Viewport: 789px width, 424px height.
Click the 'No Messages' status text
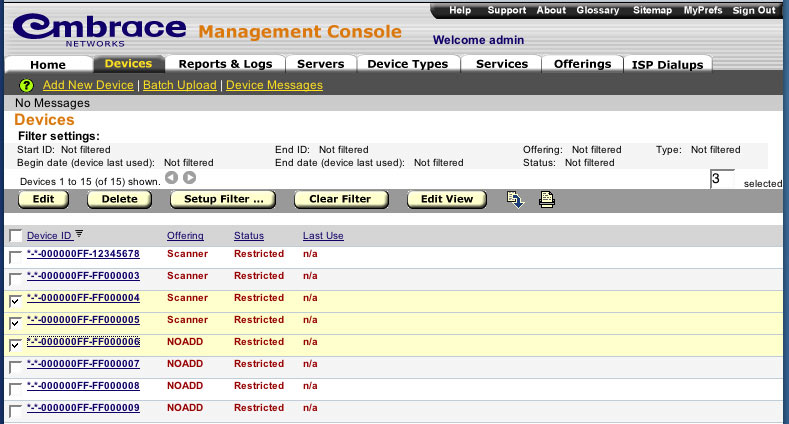[52, 103]
